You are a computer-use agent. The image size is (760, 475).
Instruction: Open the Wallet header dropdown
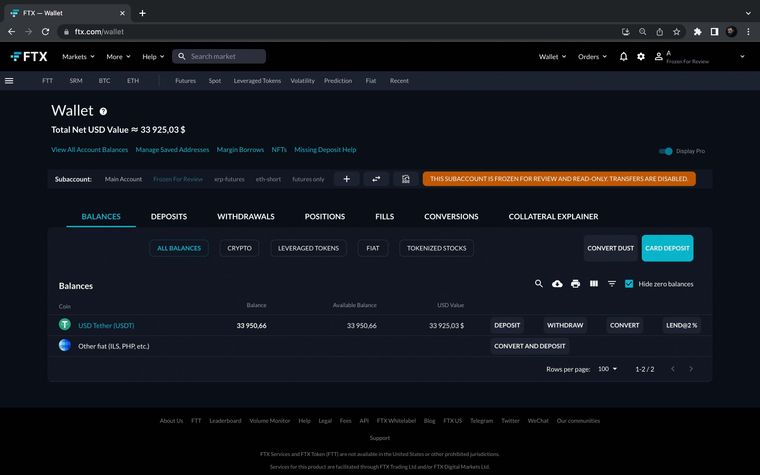point(552,57)
